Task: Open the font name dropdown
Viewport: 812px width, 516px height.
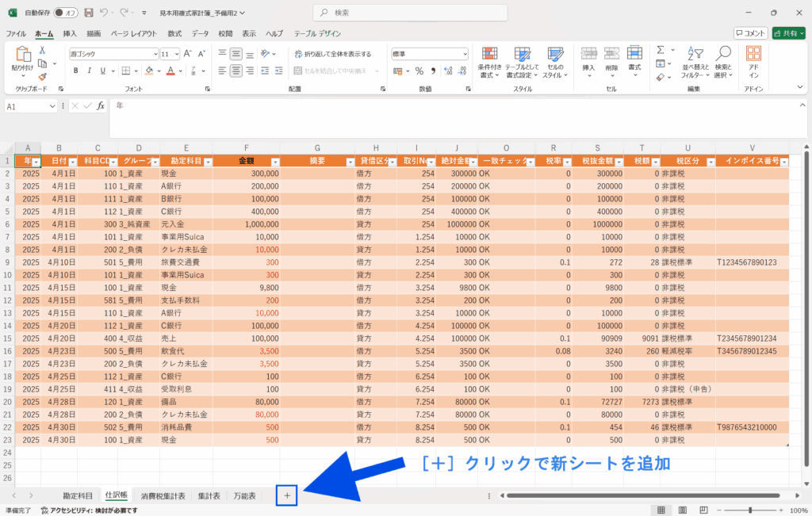Action: (x=155, y=54)
